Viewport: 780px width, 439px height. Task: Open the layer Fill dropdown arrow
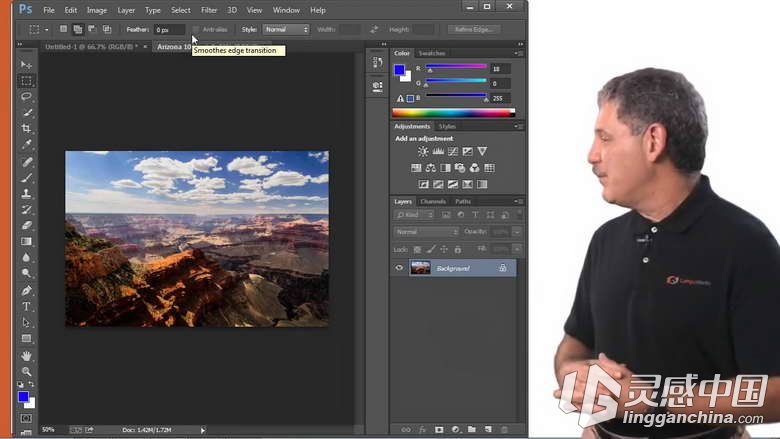coord(517,249)
